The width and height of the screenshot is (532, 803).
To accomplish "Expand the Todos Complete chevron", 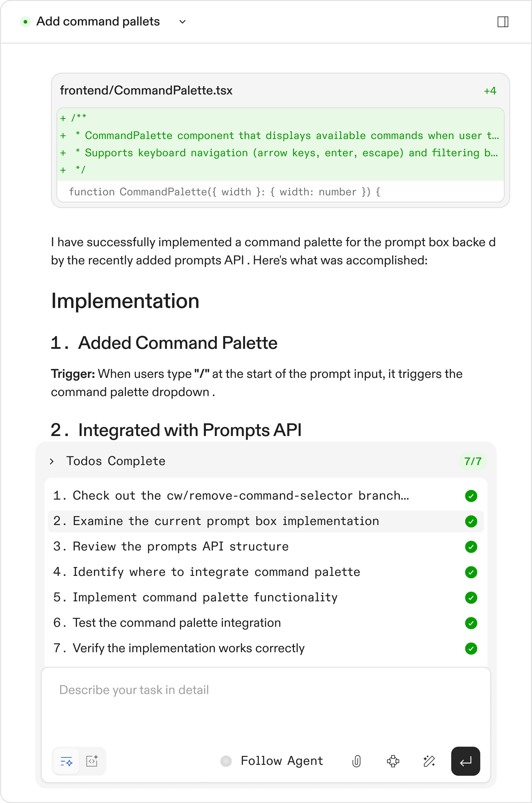I will pyautogui.click(x=52, y=462).
